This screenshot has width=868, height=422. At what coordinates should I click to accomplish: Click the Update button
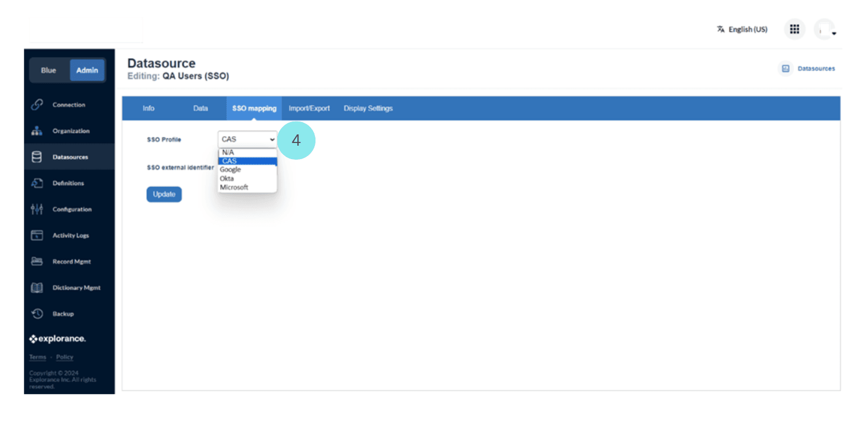(x=164, y=194)
